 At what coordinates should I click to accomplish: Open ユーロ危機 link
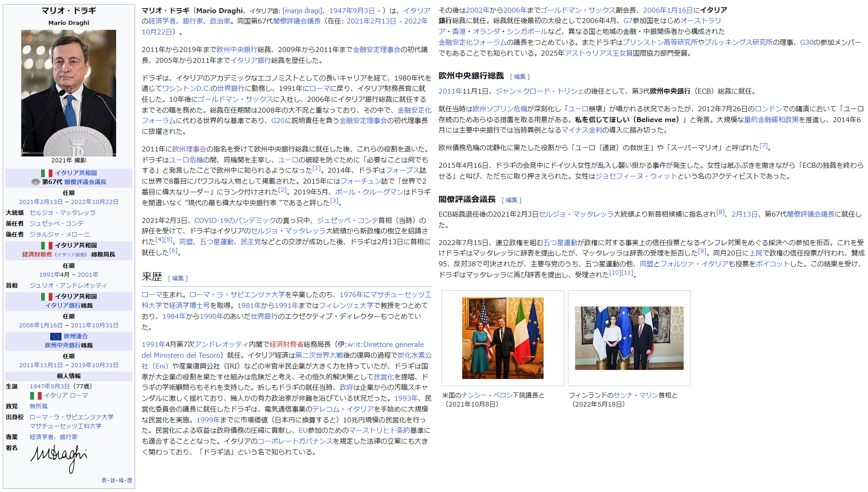[186, 160]
